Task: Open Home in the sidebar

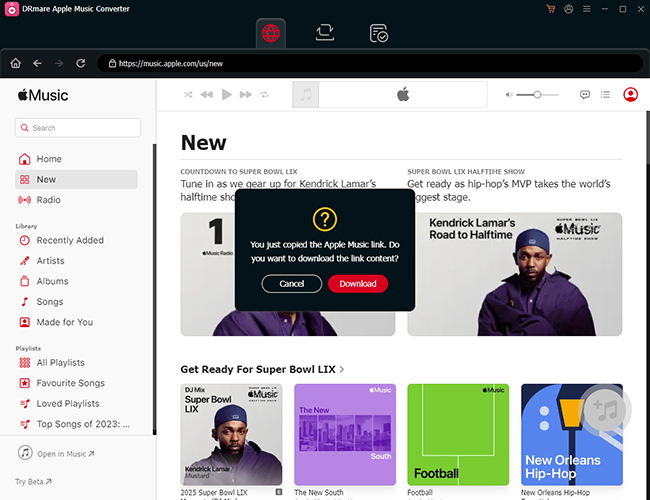Action: (x=76, y=159)
